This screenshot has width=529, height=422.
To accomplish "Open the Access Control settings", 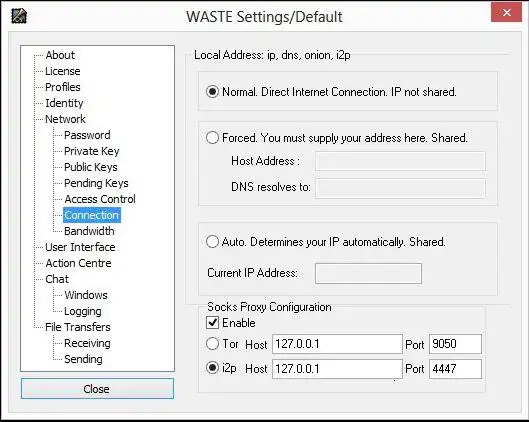I will tap(100, 199).
